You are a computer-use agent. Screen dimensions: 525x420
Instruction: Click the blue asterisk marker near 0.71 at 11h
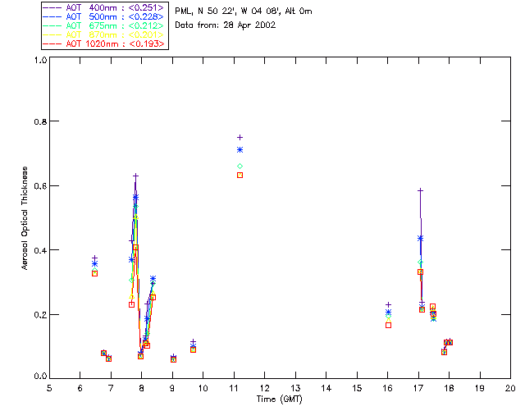click(x=240, y=150)
